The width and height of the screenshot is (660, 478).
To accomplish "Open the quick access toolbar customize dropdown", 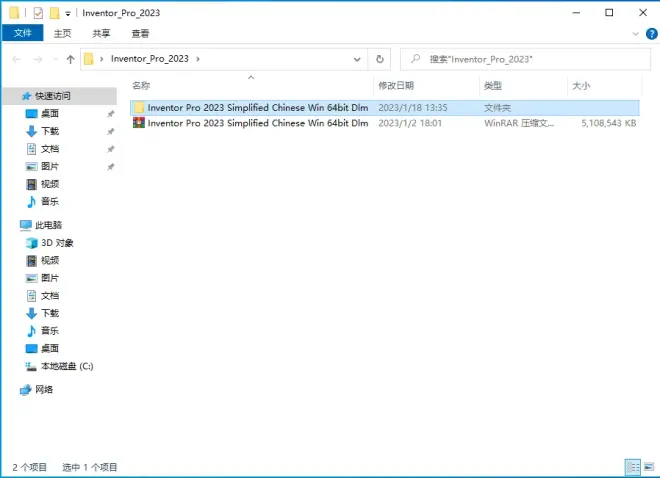I will point(68,14).
